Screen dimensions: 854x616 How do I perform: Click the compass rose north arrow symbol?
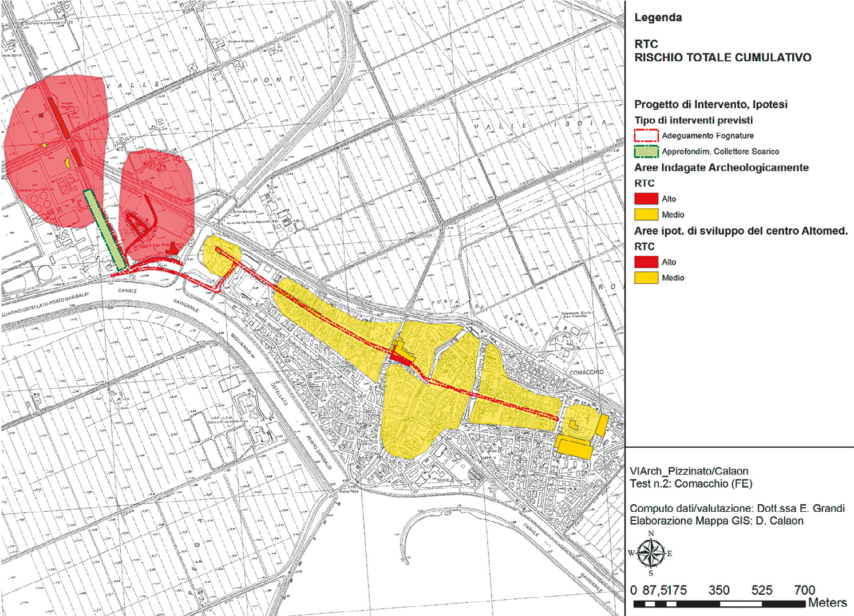(650, 554)
